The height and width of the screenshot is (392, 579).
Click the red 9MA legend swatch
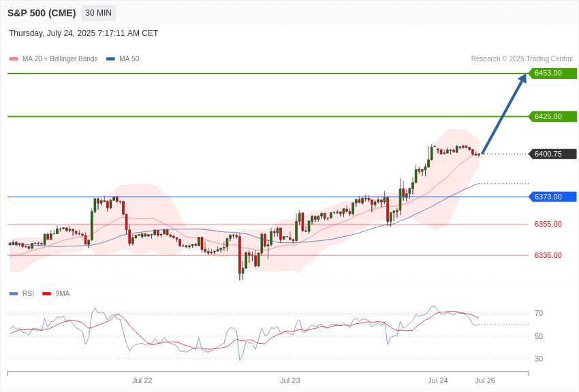46,294
